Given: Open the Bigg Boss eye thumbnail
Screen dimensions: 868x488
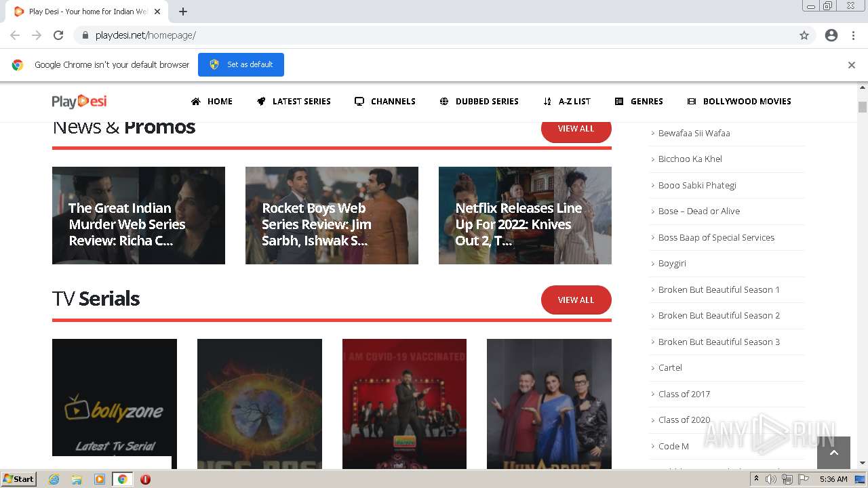Looking at the screenshot, I should (x=260, y=403).
